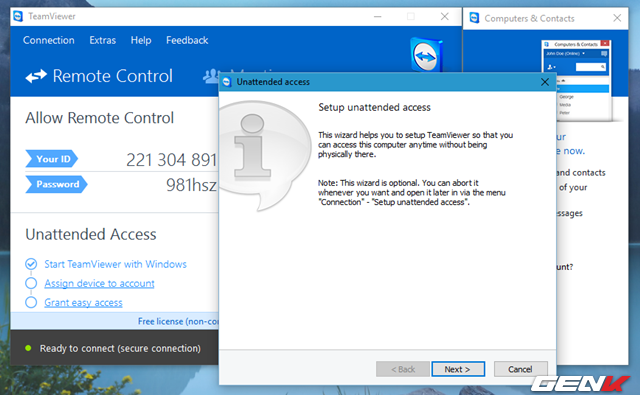Viewport: 640px width, 395px height.
Task: Click the Ready to connect status text
Action: click(x=120, y=348)
